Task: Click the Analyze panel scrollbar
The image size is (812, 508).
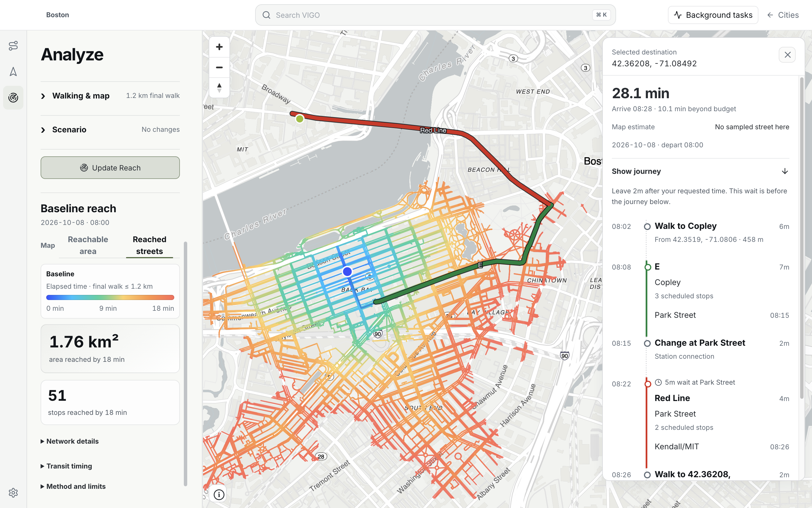Action: tap(186, 364)
